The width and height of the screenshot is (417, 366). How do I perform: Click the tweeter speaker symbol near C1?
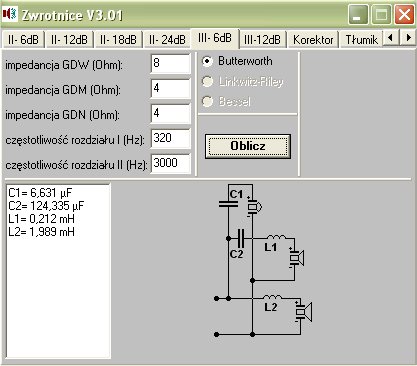coord(254,207)
